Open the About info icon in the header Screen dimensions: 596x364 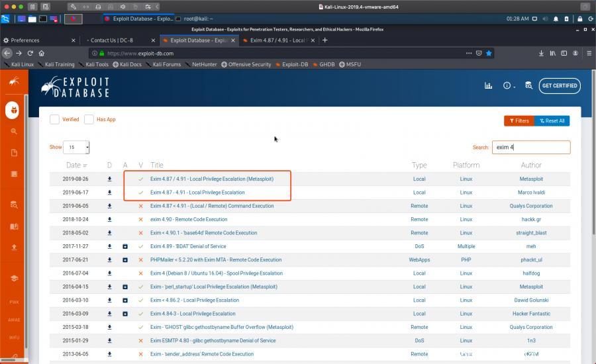coord(507,85)
